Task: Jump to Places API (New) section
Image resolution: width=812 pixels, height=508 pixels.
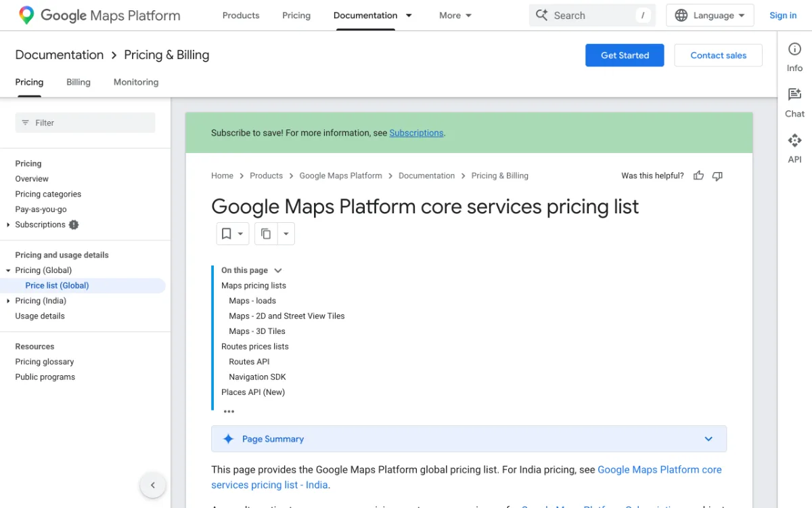Action: click(x=253, y=392)
